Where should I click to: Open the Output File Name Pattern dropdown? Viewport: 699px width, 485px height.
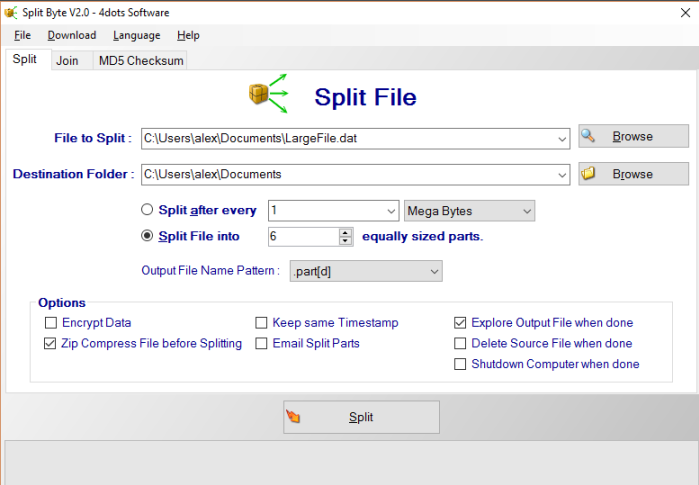(x=366, y=271)
